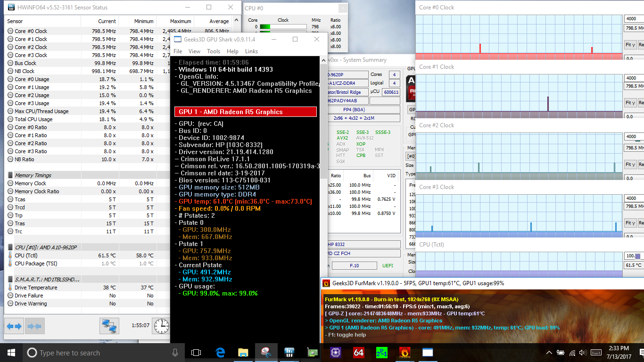644x362 pixels.
Task: Open the Help menu in GPU Shark
Action: pyautogui.click(x=232, y=51)
